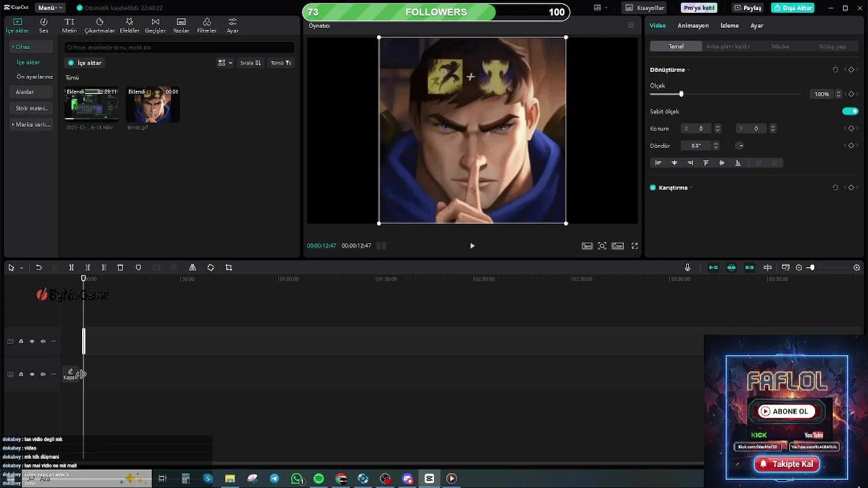Switch to the Animasyon tab
The height and width of the screenshot is (488, 868).
(693, 26)
